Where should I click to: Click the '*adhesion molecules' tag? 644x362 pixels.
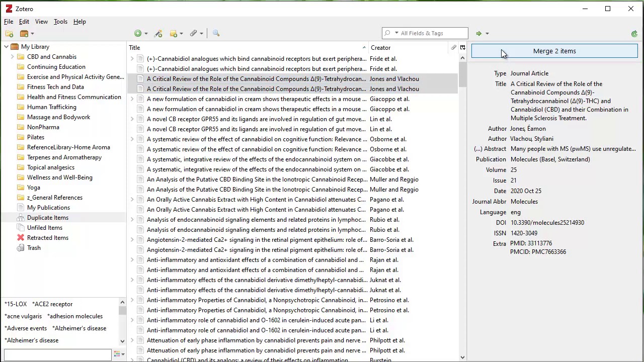[x=75, y=316]
